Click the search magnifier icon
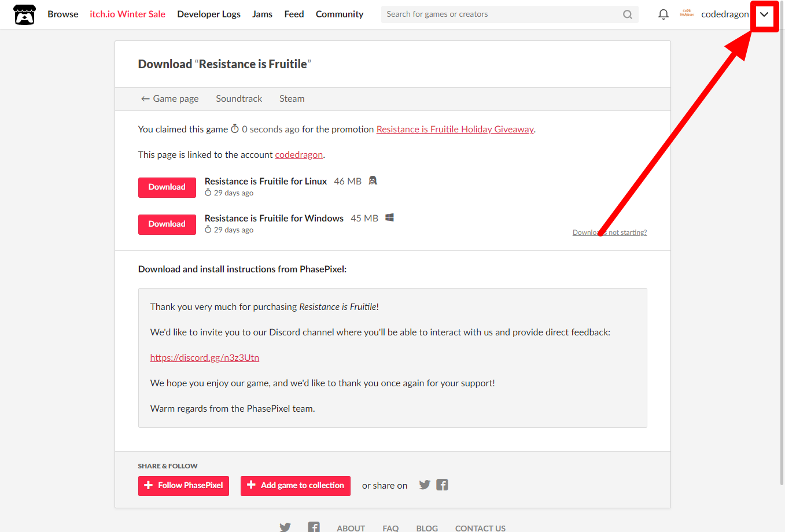This screenshot has width=785, height=532. point(628,14)
